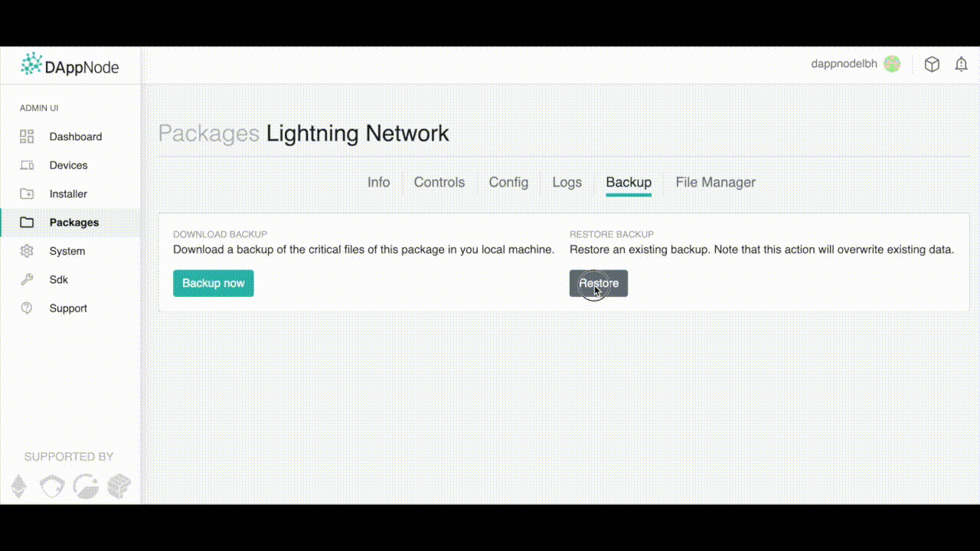Switch to the Info tab
This screenshot has height=551, width=980.
[x=378, y=182]
